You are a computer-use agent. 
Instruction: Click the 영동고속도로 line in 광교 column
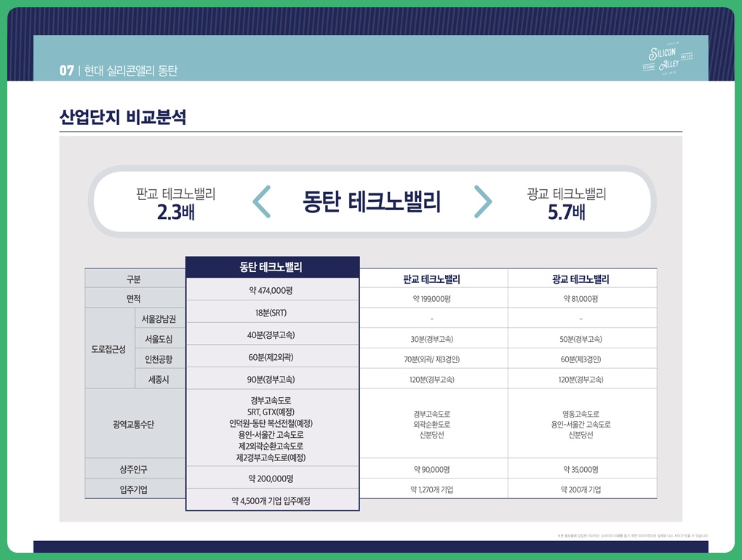581,414
